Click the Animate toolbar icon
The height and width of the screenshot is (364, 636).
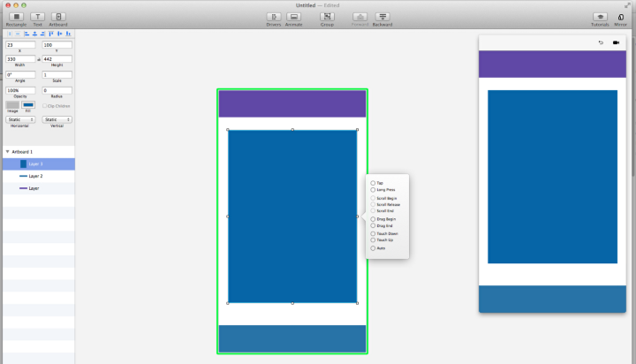click(x=294, y=17)
